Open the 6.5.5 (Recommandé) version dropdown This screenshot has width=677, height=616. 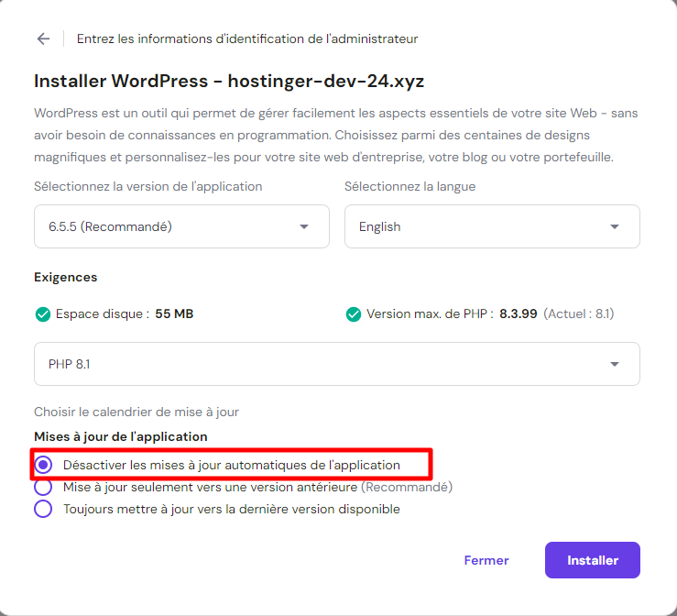coord(181,226)
